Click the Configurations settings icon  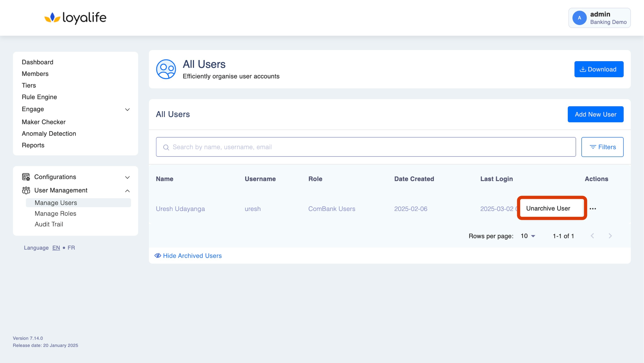click(26, 177)
